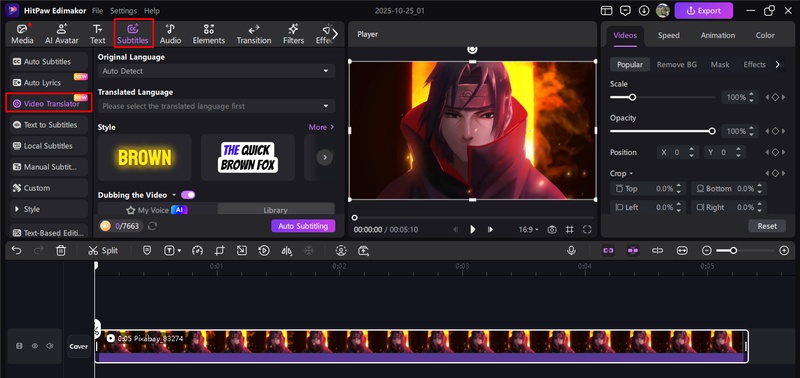800x378 pixels.
Task: Select Text to Subtitles option
Action: [48, 124]
